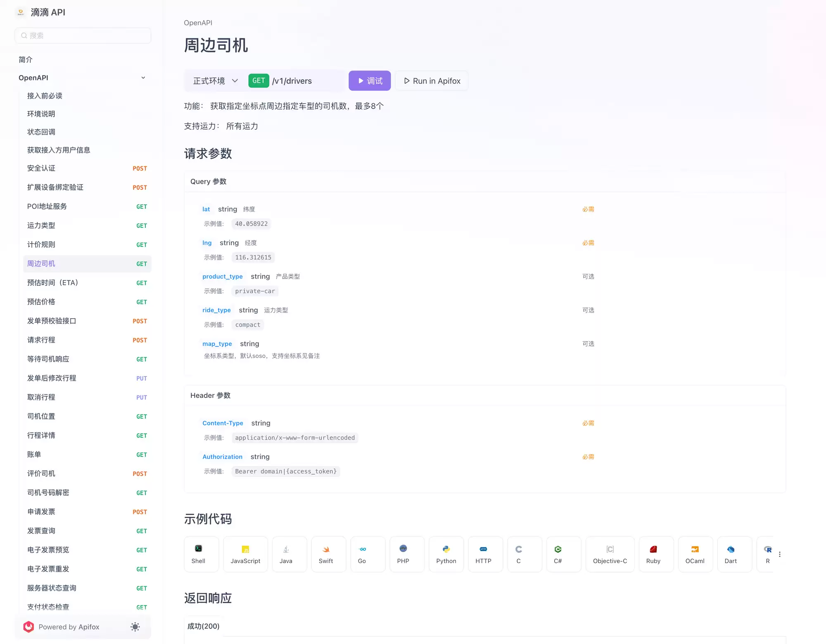Open 计价规则 GET endpoint
The width and height of the screenshot is (826, 644).
(x=87, y=244)
